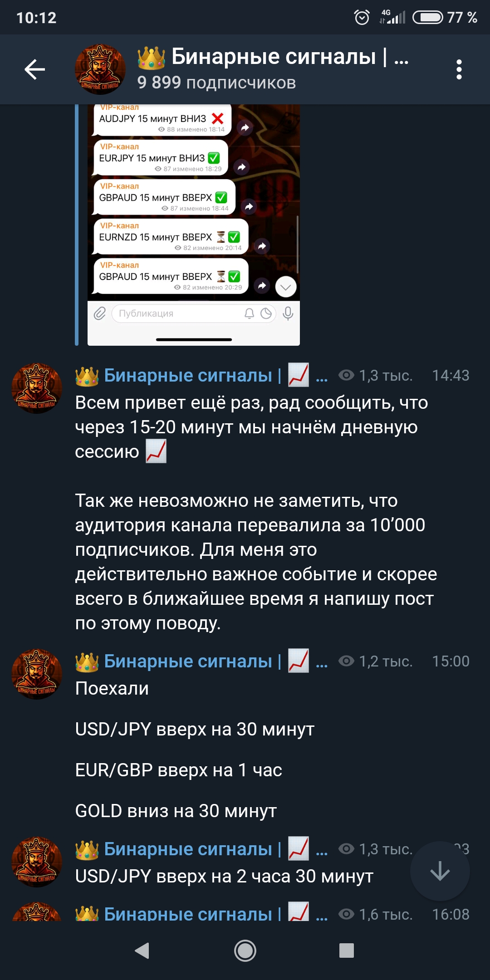Tap avatar beside the 15:00 Поехали message
Screen dimensions: 490x980
37,674
